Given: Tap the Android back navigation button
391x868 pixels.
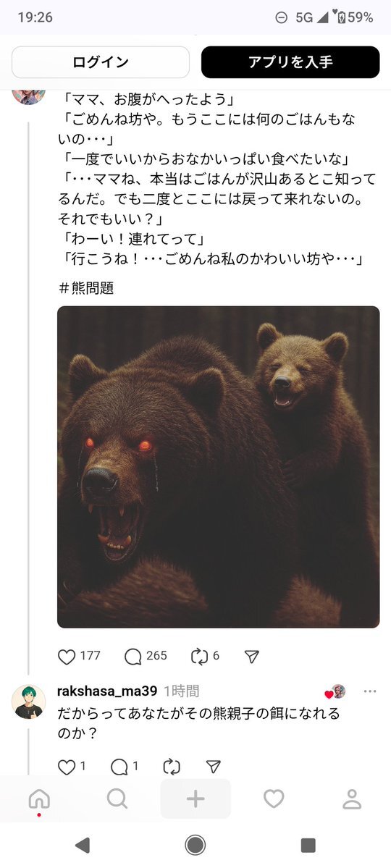Looking at the screenshot, I should 83,846.
